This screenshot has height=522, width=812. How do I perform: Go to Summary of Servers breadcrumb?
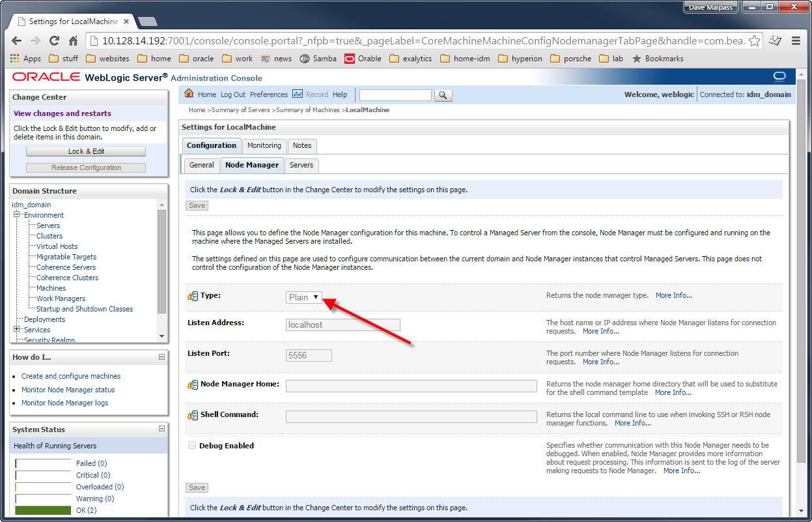(x=241, y=110)
